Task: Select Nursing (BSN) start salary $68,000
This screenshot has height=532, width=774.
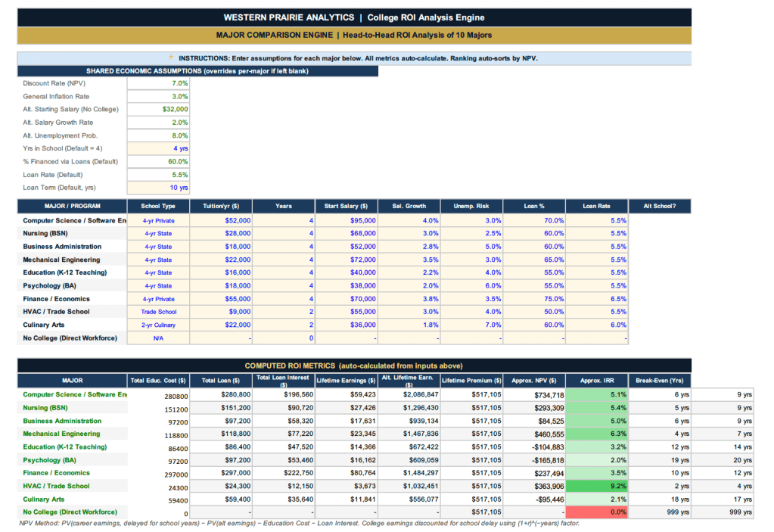Action: [x=345, y=234]
